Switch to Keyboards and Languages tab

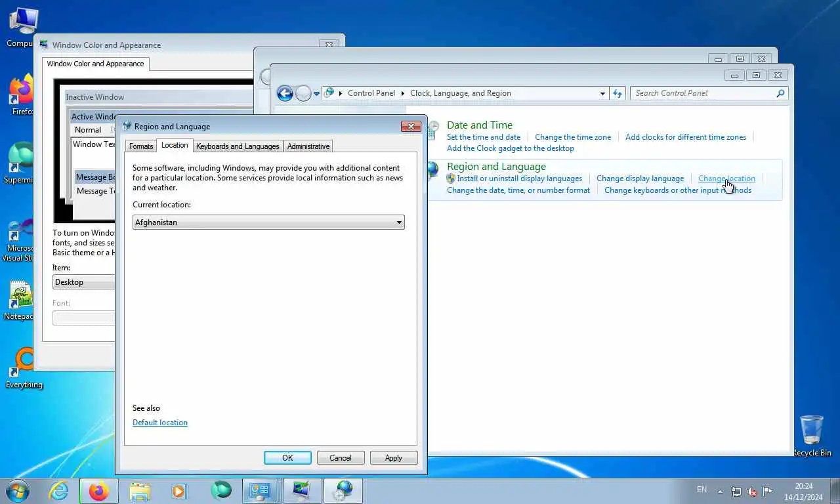click(238, 146)
